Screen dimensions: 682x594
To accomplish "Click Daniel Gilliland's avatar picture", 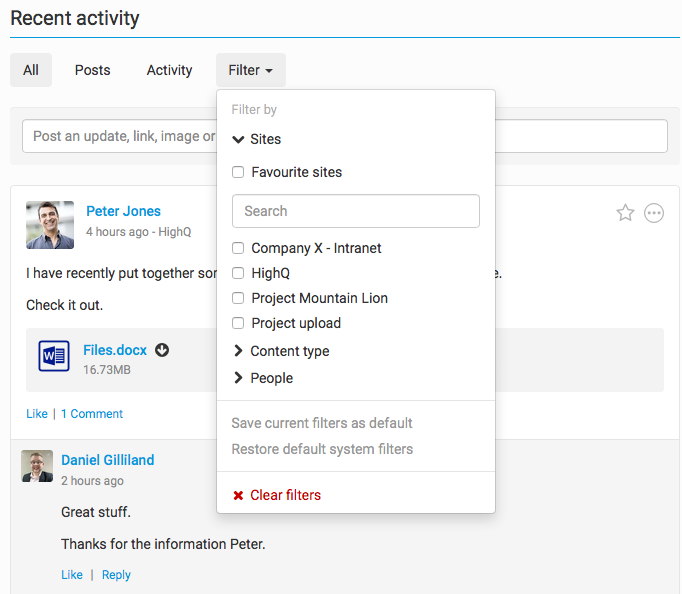I will click(37, 466).
